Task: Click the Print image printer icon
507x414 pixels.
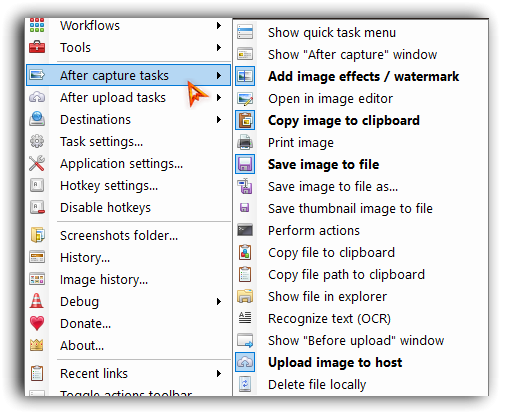Action: tap(245, 142)
